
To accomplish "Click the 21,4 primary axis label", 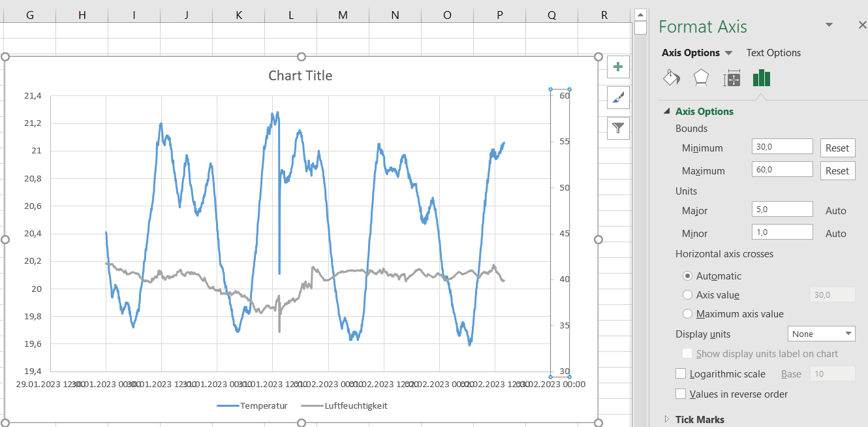I will (33, 96).
